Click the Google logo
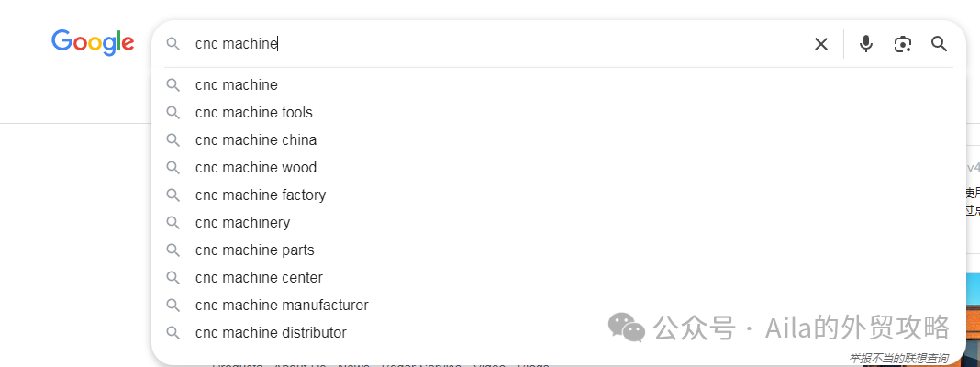This screenshot has width=980, height=367. click(x=93, y=42)
